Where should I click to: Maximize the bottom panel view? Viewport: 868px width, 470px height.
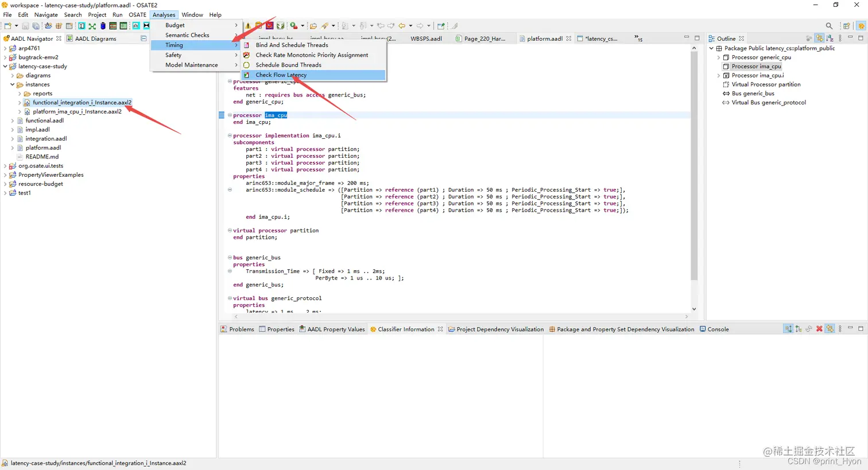(861, 329)
